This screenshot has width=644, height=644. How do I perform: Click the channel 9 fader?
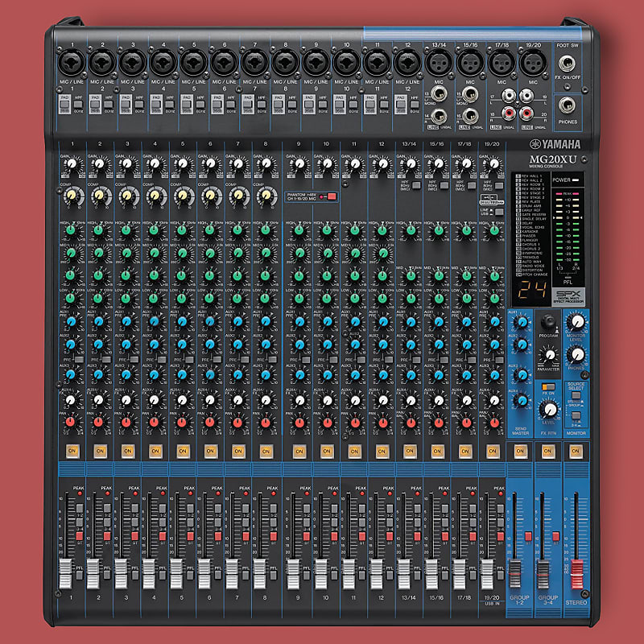click(x=293, y=573)
